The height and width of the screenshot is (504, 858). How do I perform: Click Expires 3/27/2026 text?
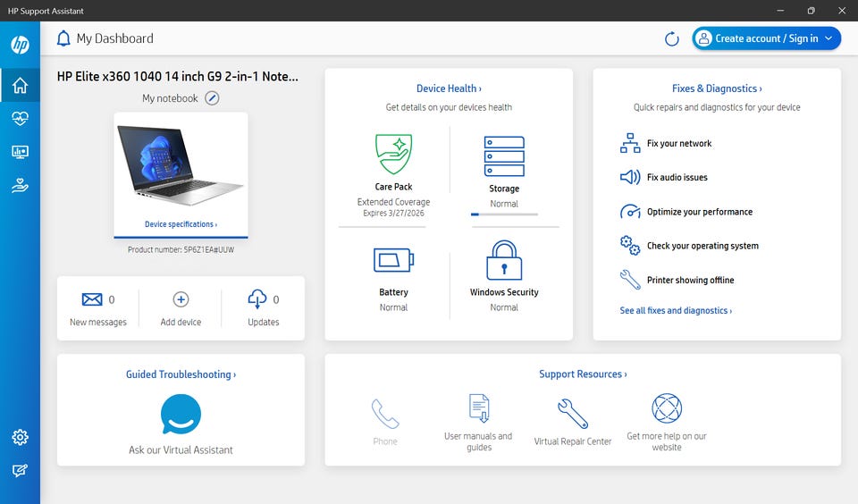[x=393, y=214]
